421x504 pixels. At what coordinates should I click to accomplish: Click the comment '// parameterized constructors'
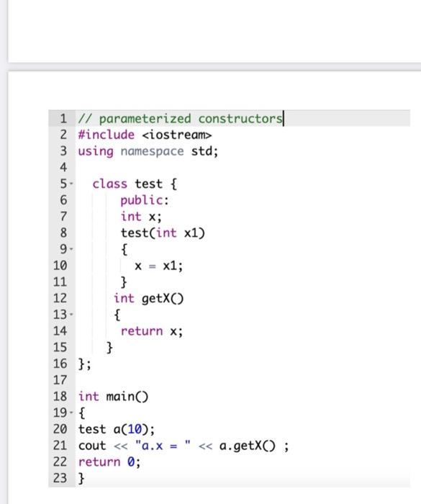181,119
